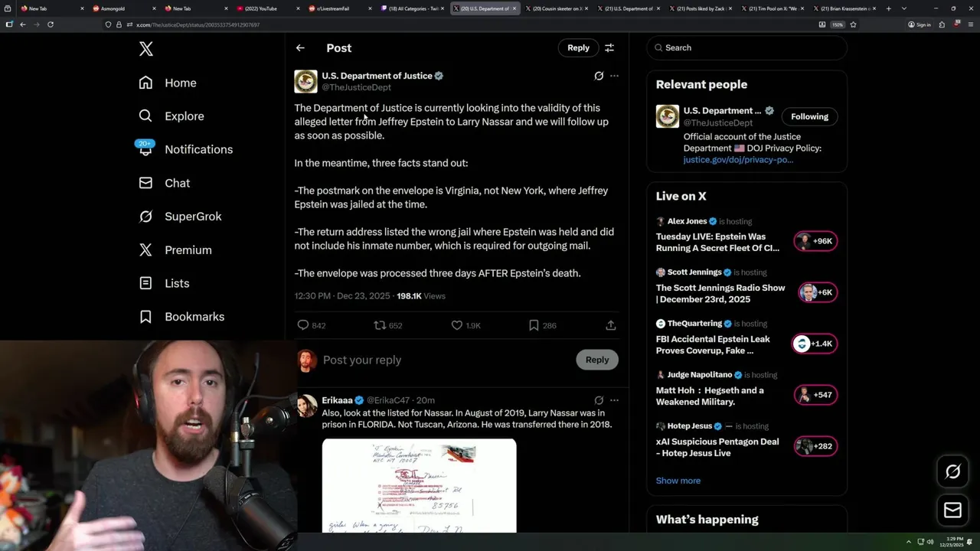Open more options on Erikaaa's reply
The height and width of the screenshot is (551, 980).
click(x=614, y=400)
